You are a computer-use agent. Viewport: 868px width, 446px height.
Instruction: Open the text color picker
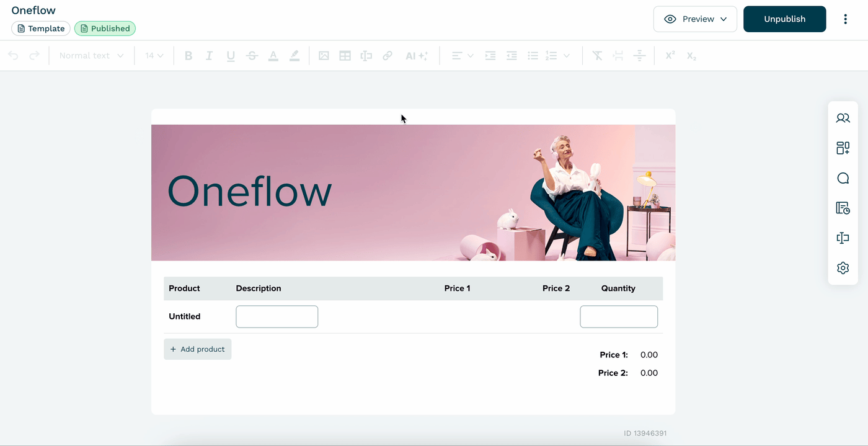(x=273, y=56)
